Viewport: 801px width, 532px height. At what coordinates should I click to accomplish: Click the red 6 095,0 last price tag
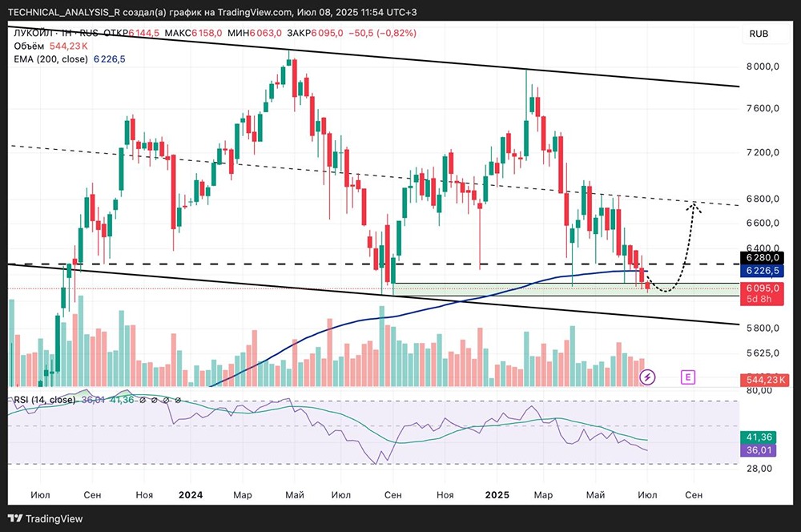coord(763,288)
